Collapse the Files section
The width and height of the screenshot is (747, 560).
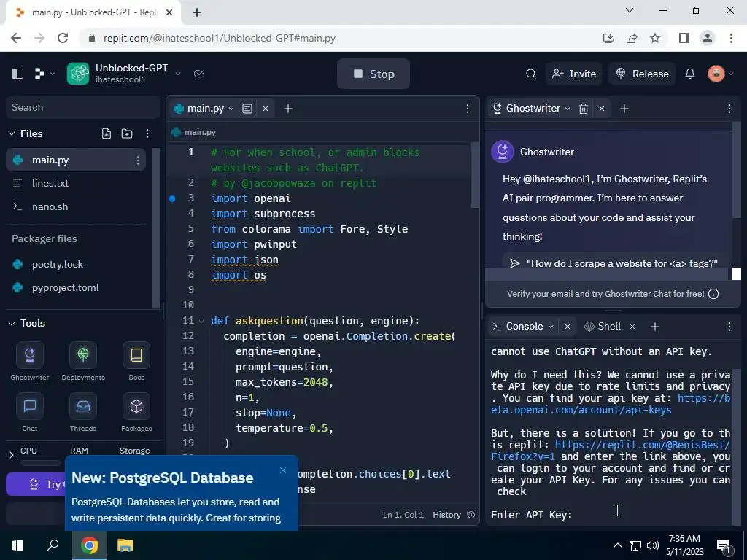[12, 134]
